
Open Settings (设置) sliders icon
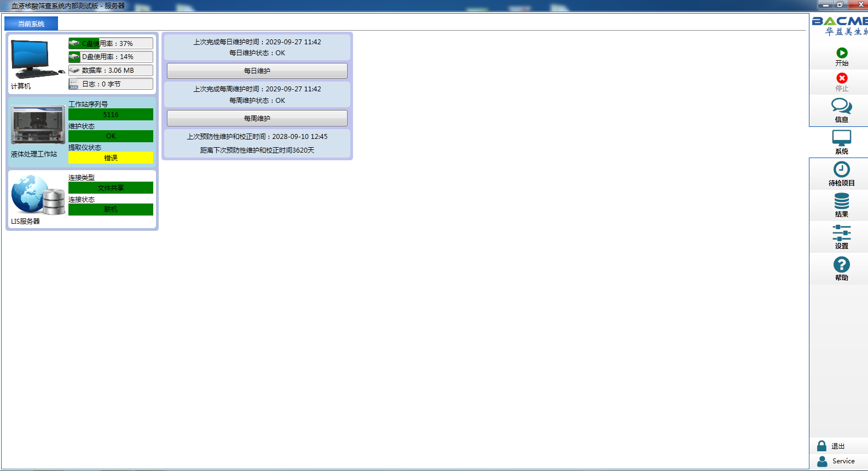pos(841,232)
